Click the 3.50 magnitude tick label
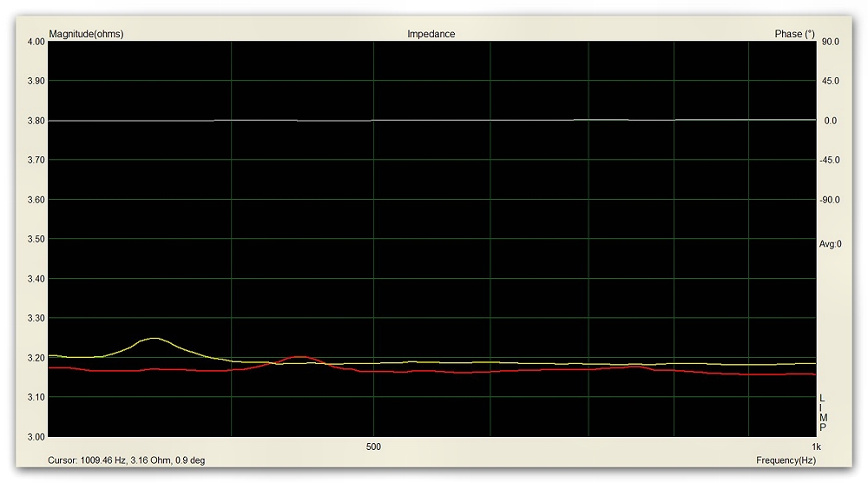This screenshot has height=483, width=868. click(x=35, y=239)
